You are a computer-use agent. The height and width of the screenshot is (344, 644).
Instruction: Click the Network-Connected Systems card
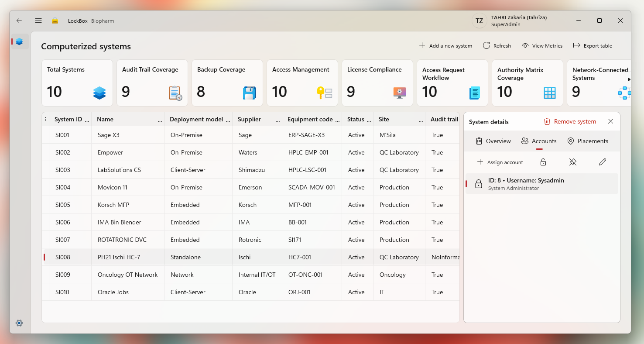point(599,83)
